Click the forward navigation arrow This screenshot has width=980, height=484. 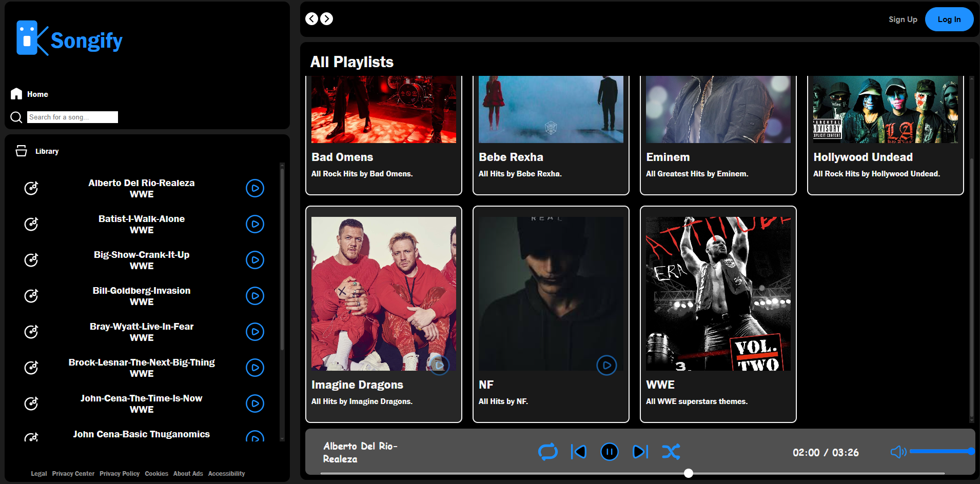pos(327,19)
